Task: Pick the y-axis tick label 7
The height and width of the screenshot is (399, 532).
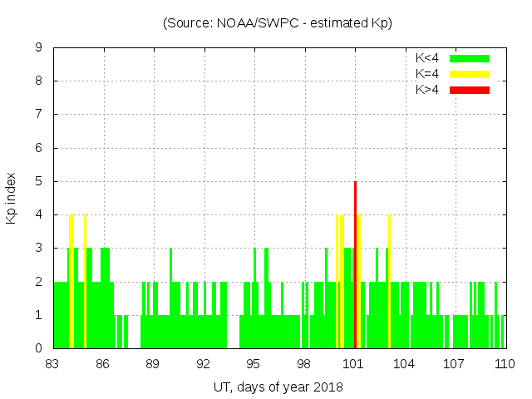Action: point(38,115)
